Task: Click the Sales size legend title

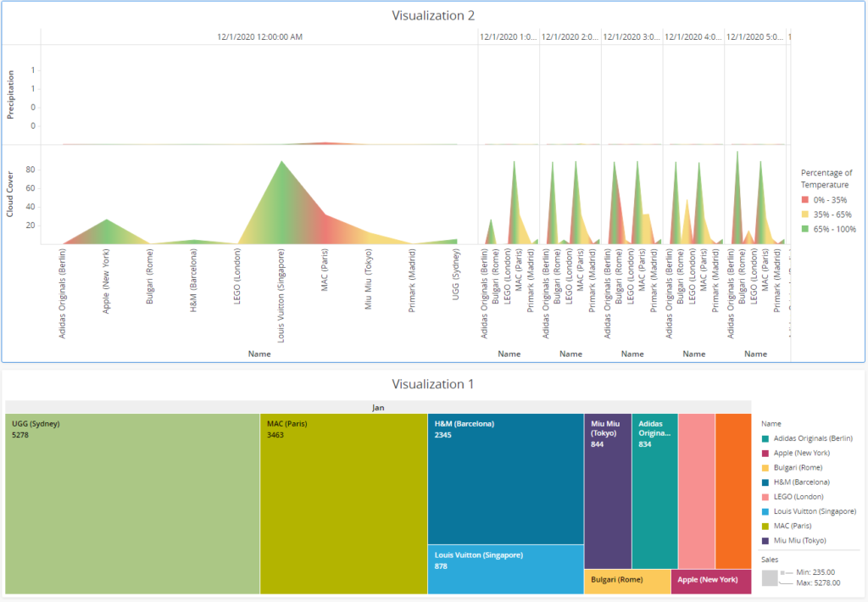Action: 770,560
